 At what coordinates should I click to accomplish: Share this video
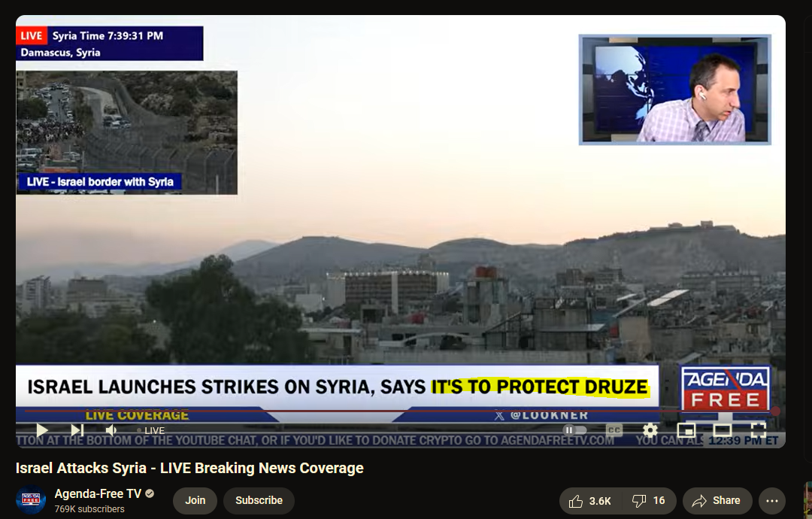pos(717,501)
